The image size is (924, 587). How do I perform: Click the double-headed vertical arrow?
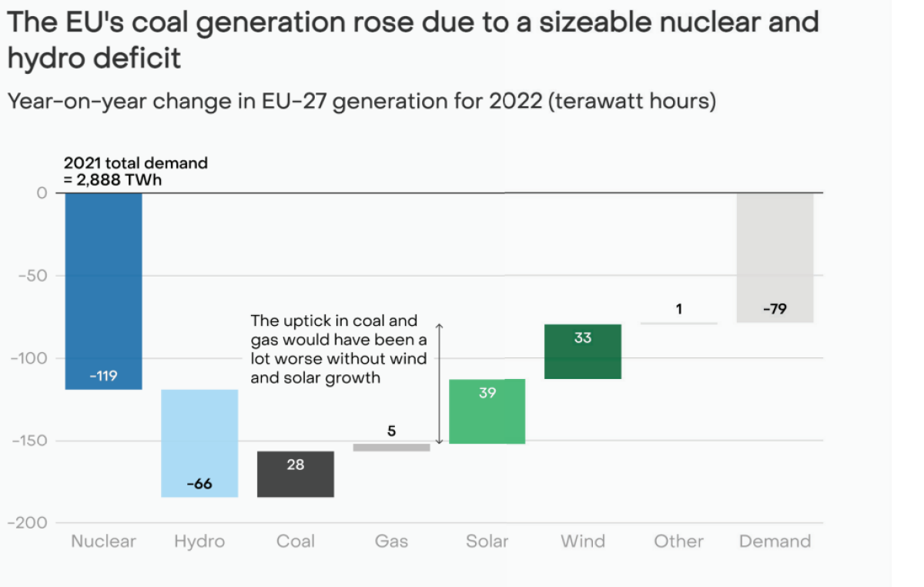(440, 384)
